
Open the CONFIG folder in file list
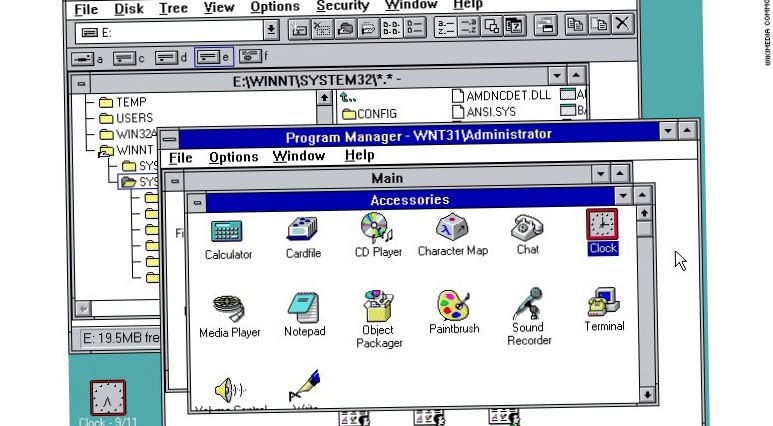(x=370, y=114)
